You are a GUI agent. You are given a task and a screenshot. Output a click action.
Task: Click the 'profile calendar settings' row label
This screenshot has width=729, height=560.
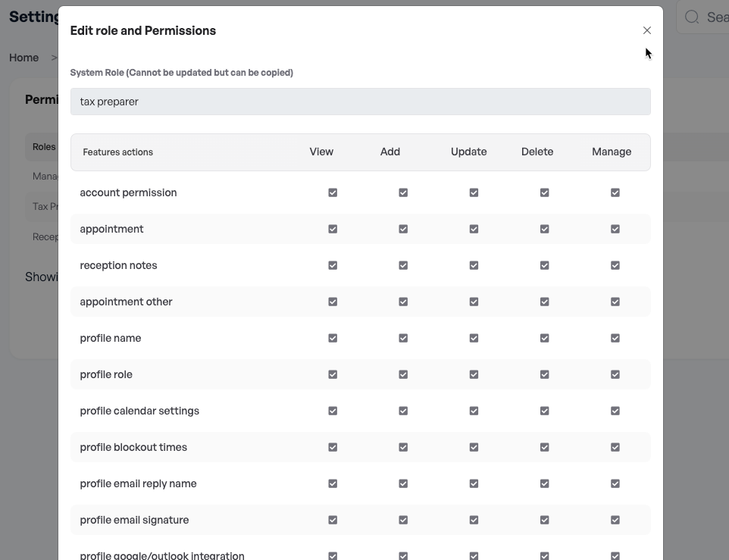tap(139, 411)
